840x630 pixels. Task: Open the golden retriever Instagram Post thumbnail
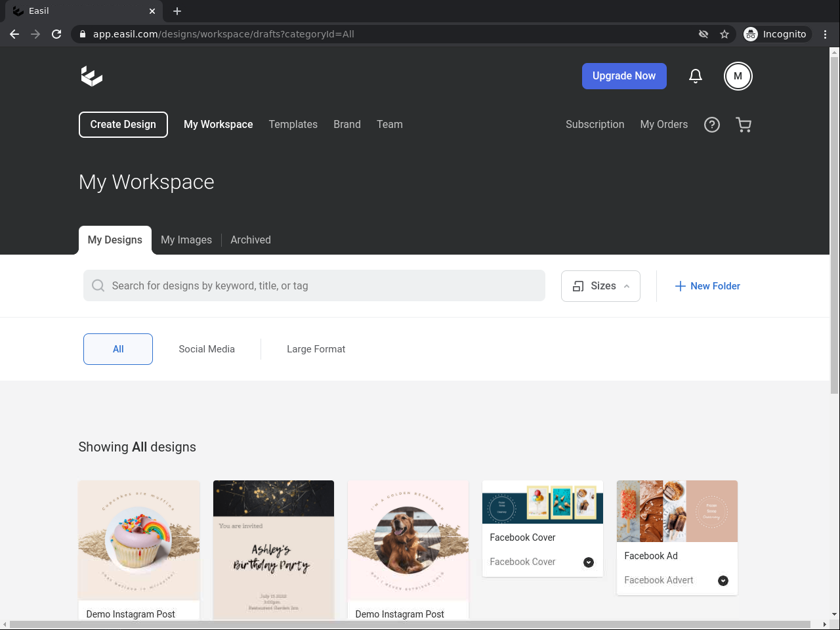pyautogui.click(x=408, y=540)
